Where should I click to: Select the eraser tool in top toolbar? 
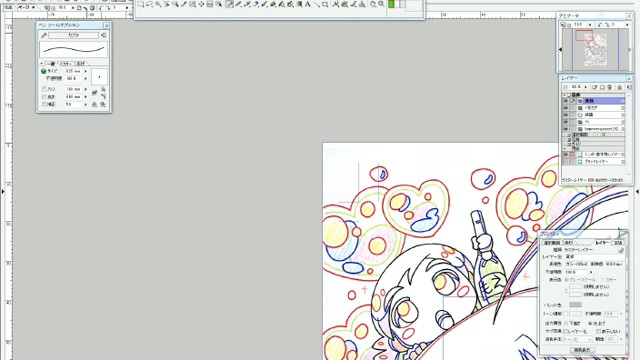[273, 4]
